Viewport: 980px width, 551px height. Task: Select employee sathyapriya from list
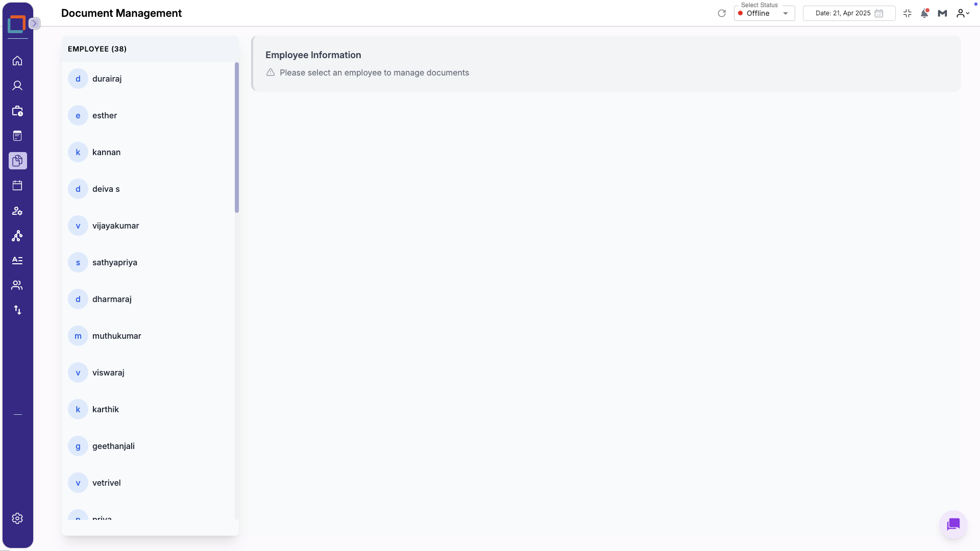click(x=115, y=262)
